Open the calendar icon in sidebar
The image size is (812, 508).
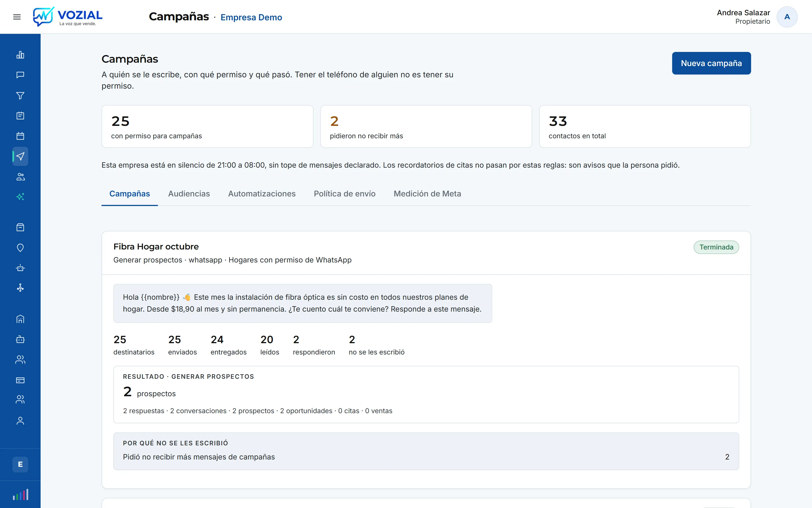(x=20, y=136)
